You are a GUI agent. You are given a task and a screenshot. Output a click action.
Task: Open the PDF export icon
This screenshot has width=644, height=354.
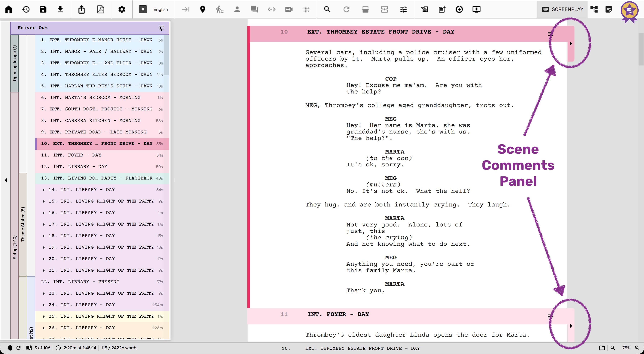(100, 10)
